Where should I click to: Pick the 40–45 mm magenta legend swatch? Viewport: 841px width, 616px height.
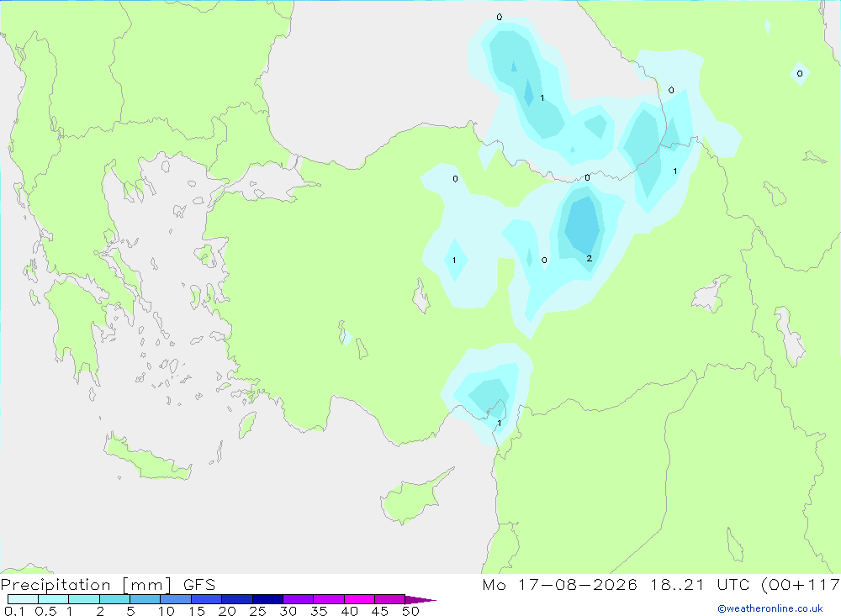(x=359, y=599)
